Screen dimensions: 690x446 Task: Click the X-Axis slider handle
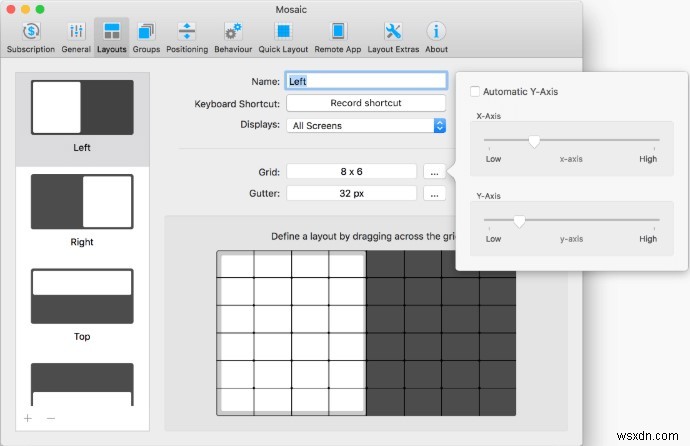pos(534,141)
